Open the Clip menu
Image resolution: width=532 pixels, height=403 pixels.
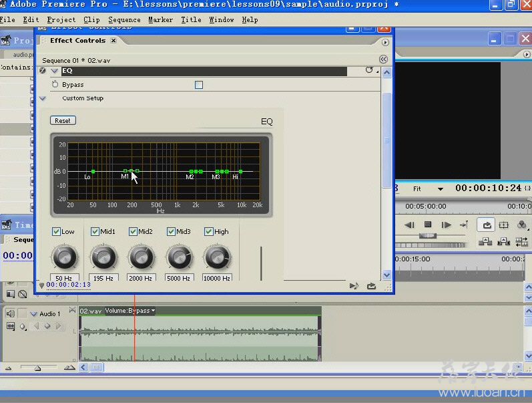tap(91, 19)
